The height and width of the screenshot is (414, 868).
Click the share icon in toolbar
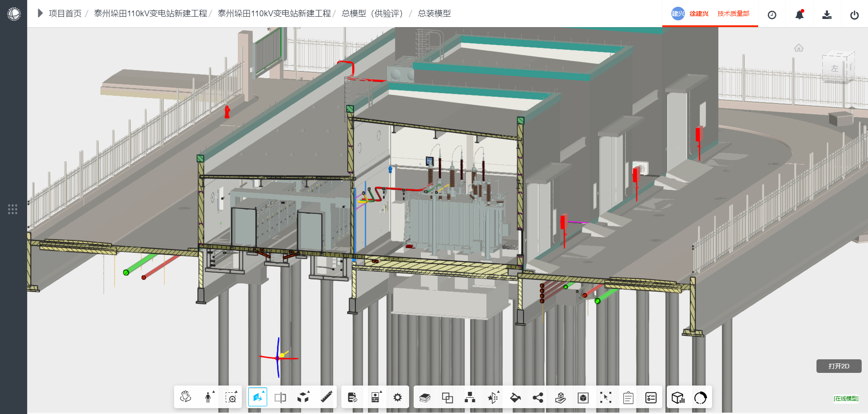tap(538, 397)
